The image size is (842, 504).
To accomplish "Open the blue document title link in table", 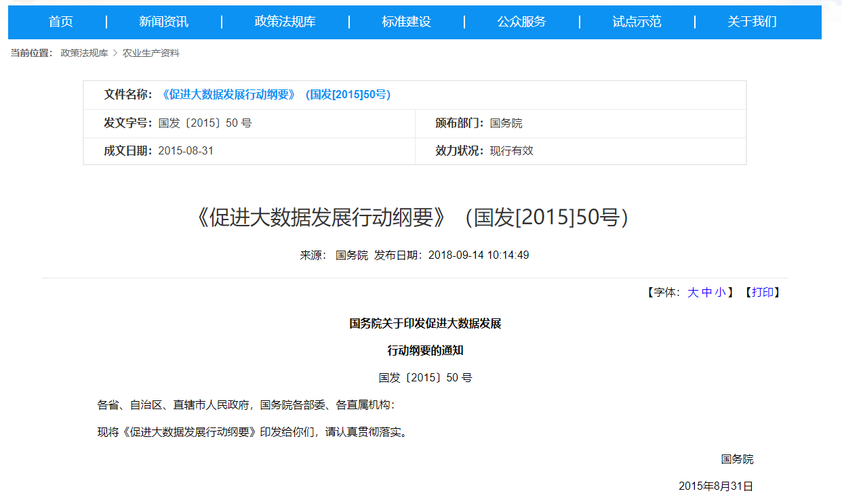I will (x=275, y=95).
